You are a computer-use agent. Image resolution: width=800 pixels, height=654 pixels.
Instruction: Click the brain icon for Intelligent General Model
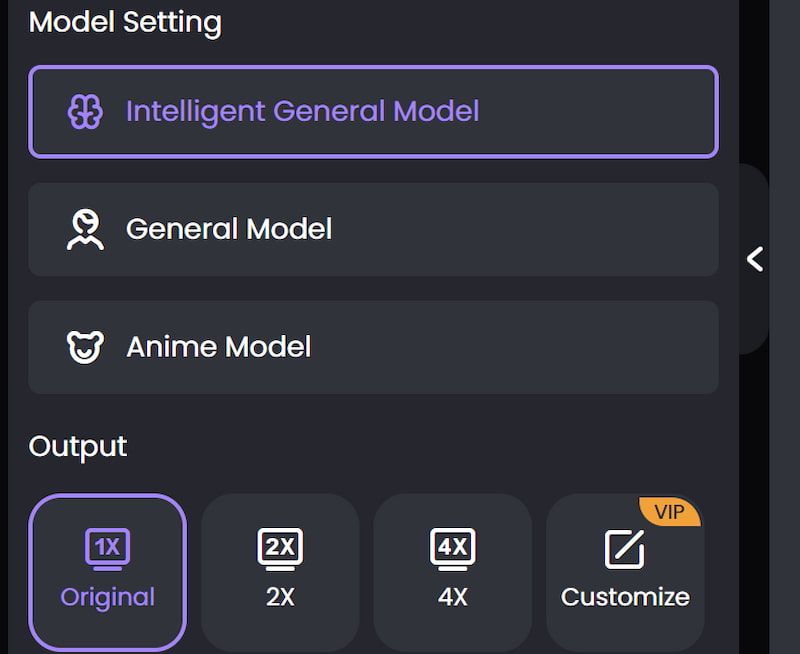[x=85, y=111]
